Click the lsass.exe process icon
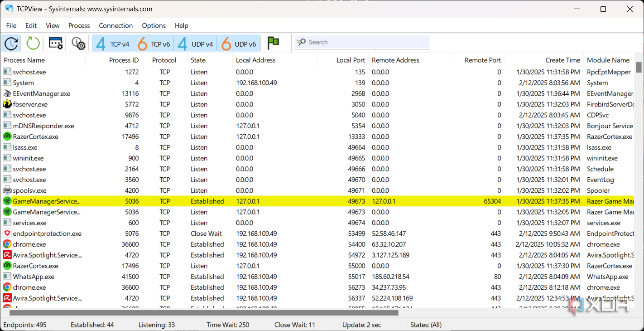 pos(7,147)
